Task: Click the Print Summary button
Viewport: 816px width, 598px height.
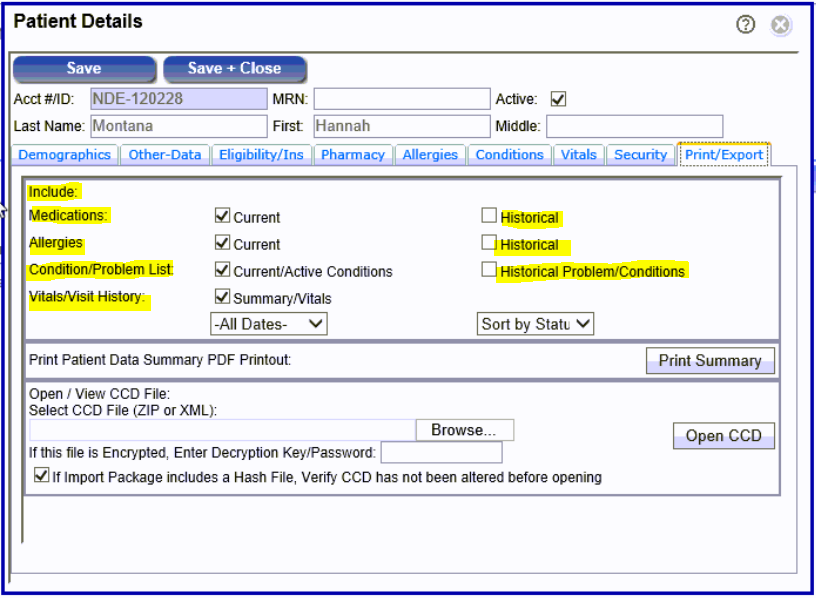Action: point(709,361)
